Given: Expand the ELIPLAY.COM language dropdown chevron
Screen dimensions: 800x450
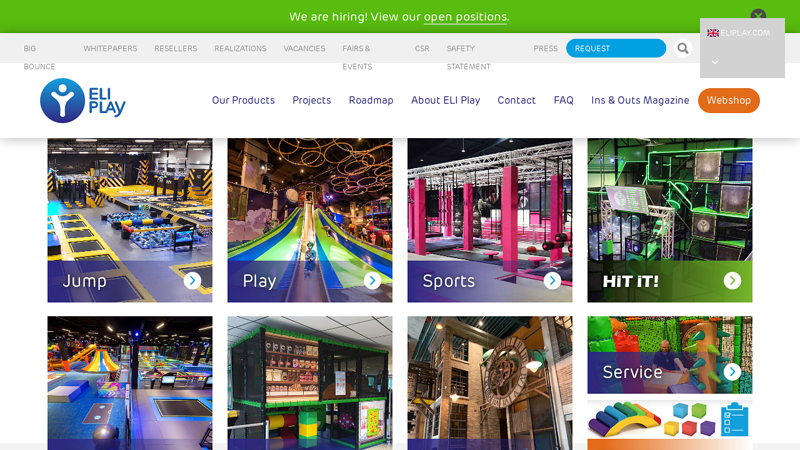Looking at the screenshot, I should (x=715, y=62).
